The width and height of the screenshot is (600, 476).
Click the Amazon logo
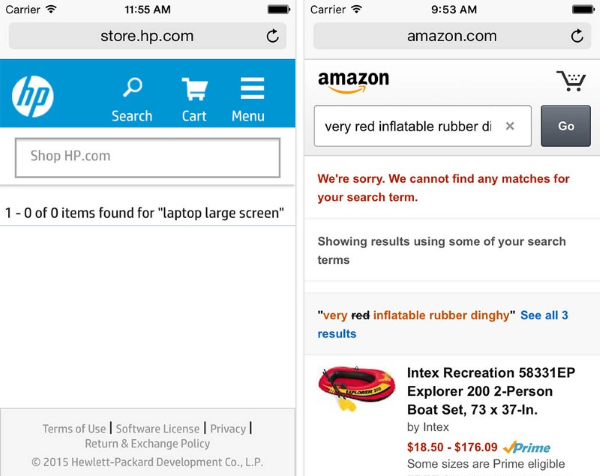point(353,82)
